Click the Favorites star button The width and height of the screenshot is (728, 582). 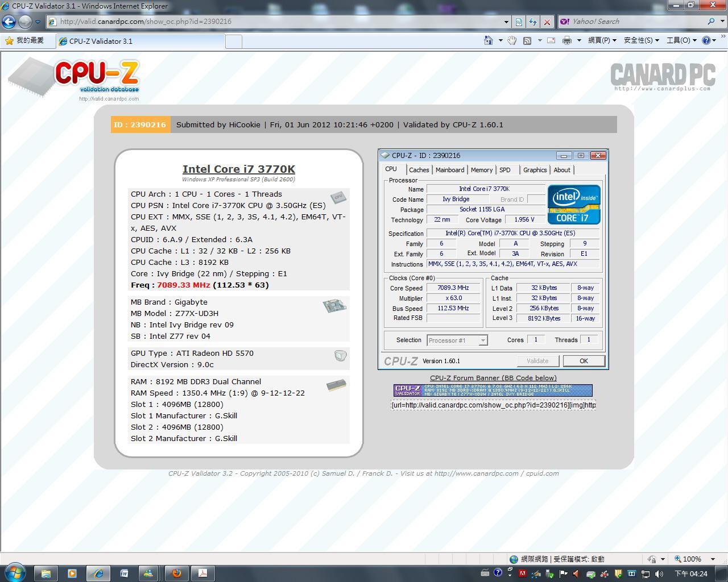tap(24, 41)
